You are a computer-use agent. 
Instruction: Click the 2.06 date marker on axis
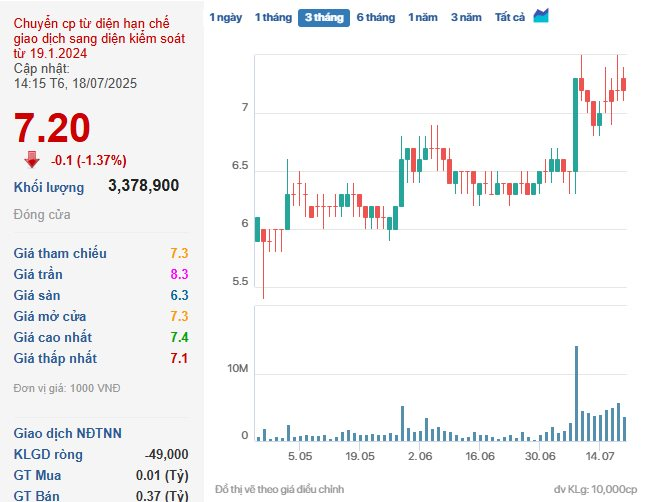pyautogui.click(x=420, y=456)
